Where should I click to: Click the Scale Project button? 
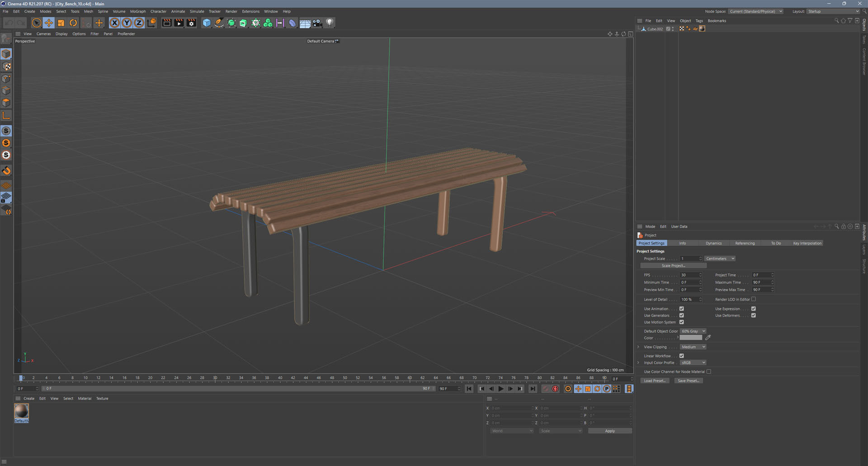(x=673, y=266)
